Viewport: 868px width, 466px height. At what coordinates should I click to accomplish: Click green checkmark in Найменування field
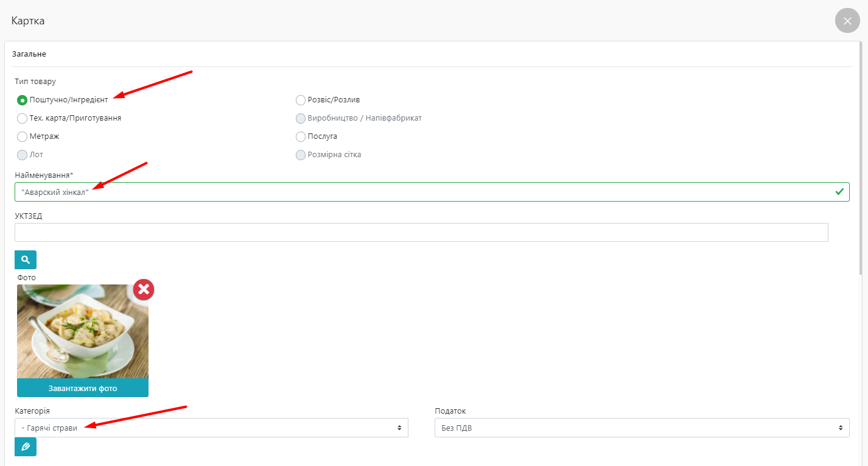[839, 192]
